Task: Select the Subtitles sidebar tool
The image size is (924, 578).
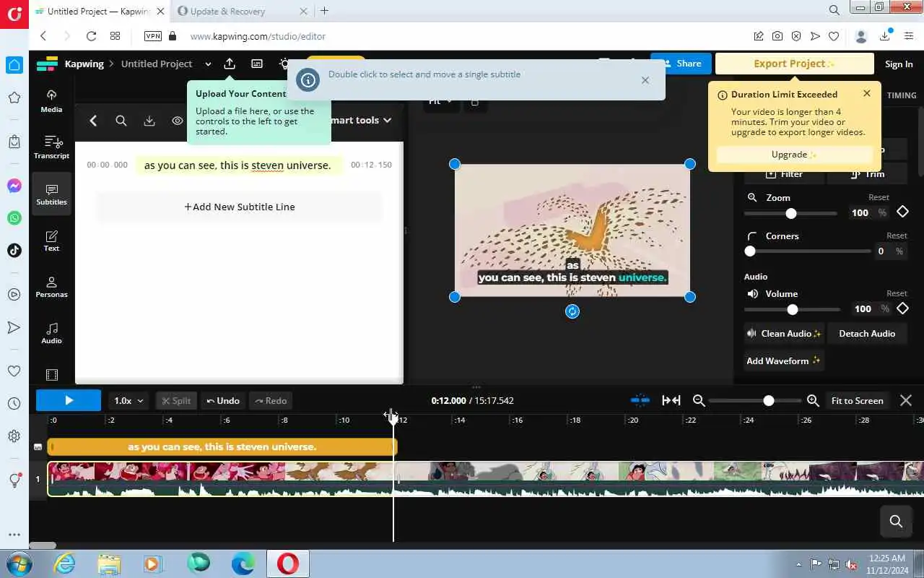Action: coord(51,194)
